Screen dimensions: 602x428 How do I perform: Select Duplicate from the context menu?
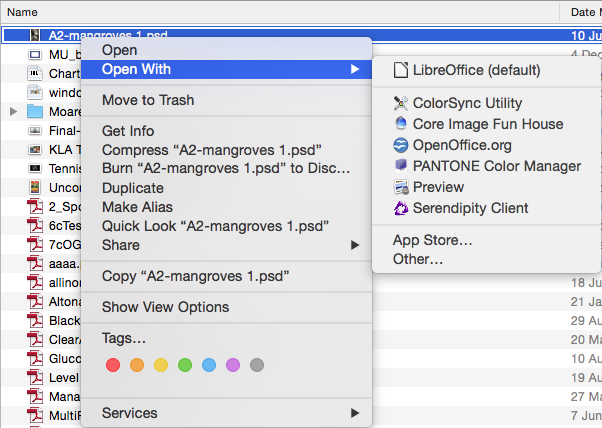[x=227, y=188]
